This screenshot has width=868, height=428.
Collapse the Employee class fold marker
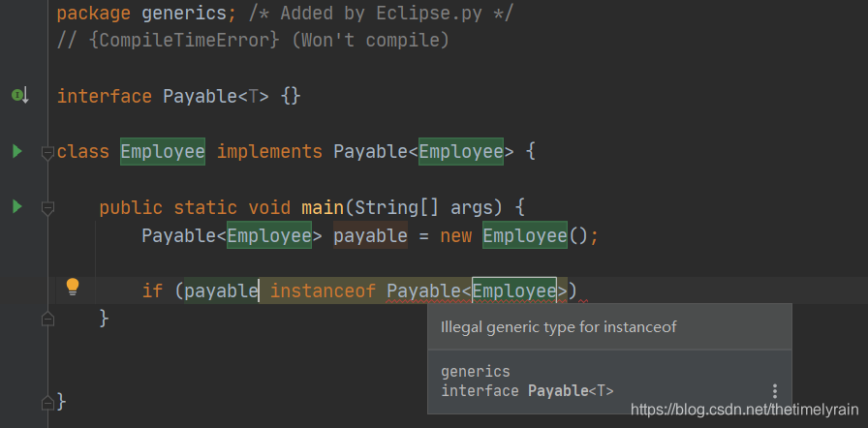tap(47, 153)
